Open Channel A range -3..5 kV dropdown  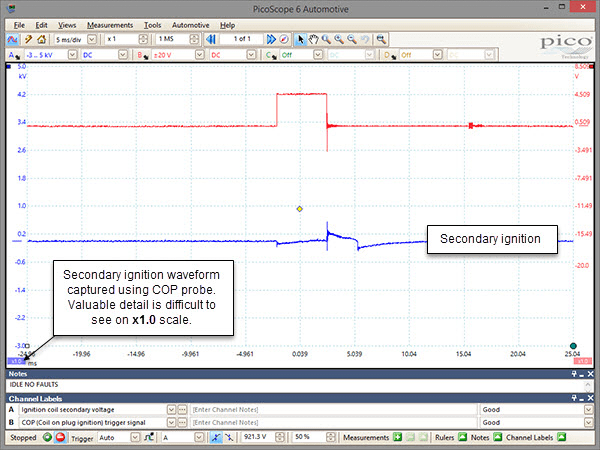coord(73,55)
